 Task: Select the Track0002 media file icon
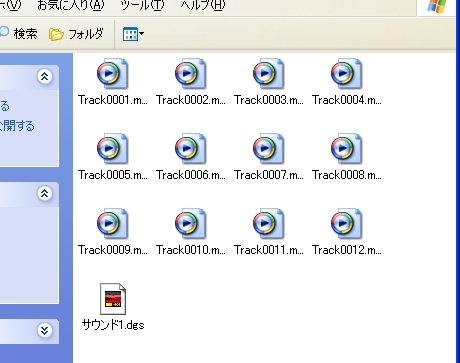coord(190,74)
